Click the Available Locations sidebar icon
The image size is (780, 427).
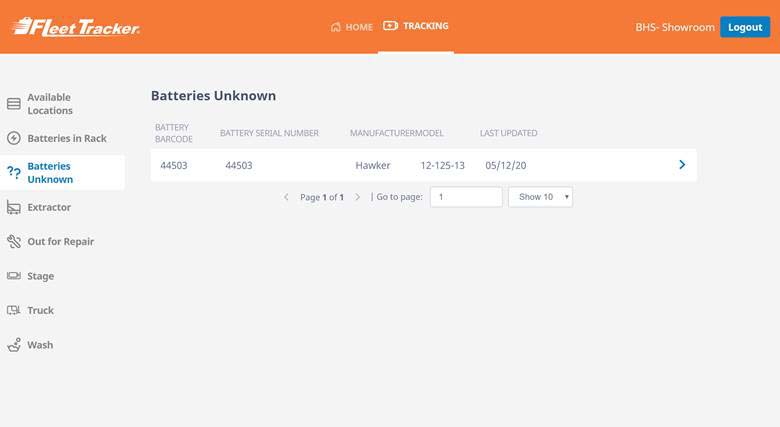pyautogui.click(x=14, y=104)
